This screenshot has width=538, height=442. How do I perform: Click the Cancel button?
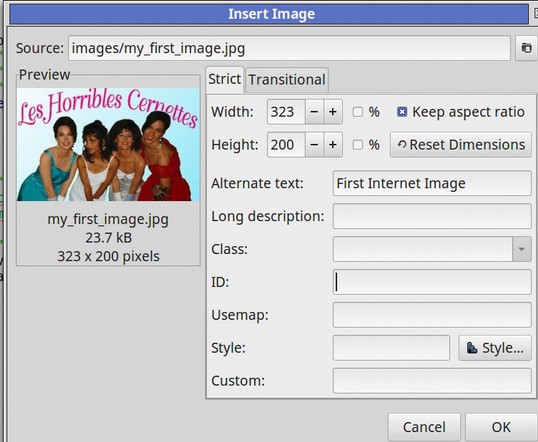coord(424,427)
